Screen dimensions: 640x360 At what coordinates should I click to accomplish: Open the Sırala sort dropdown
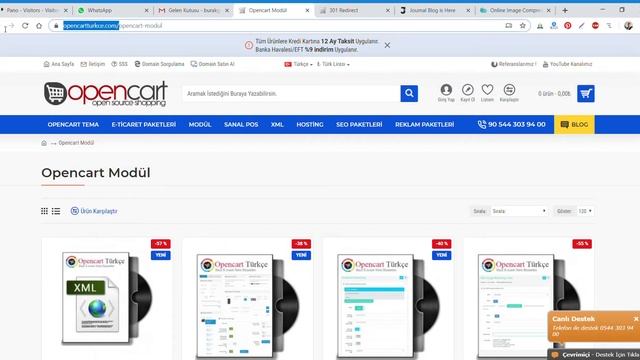click(519, 211)
